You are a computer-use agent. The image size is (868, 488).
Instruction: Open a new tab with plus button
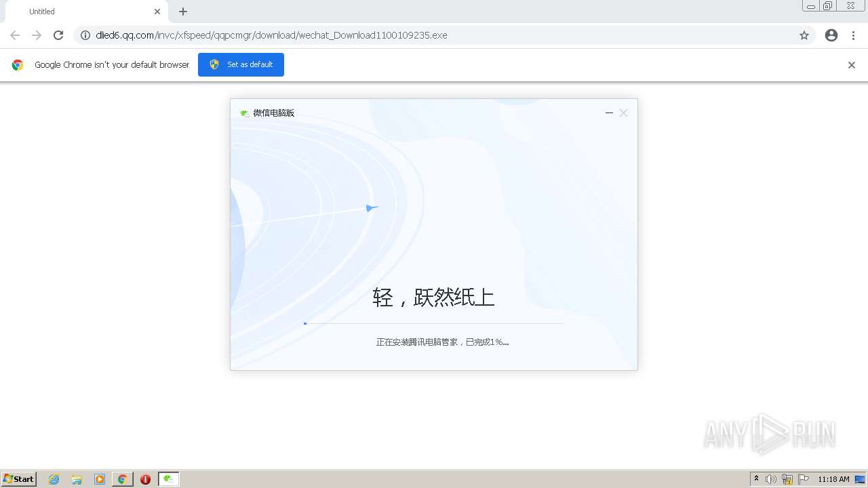(183, 12)
